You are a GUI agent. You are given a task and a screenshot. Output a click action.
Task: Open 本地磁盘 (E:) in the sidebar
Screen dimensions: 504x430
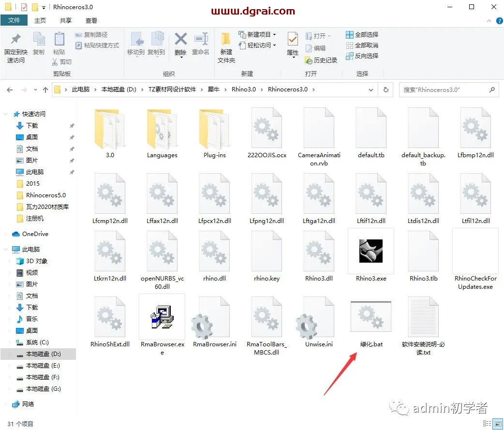click(x=43, y=365)
